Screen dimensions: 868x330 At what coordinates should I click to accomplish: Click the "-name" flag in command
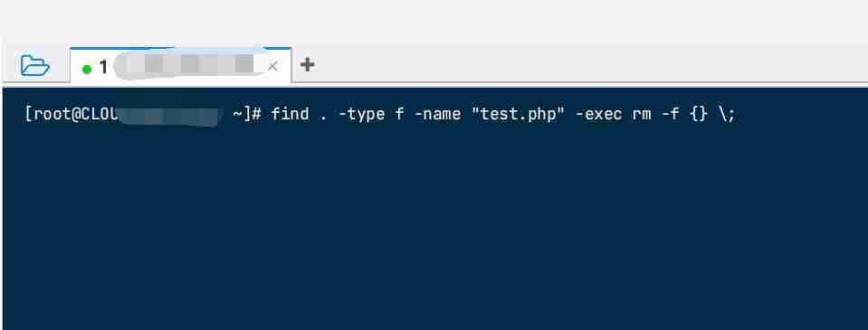tap(437, 115)
